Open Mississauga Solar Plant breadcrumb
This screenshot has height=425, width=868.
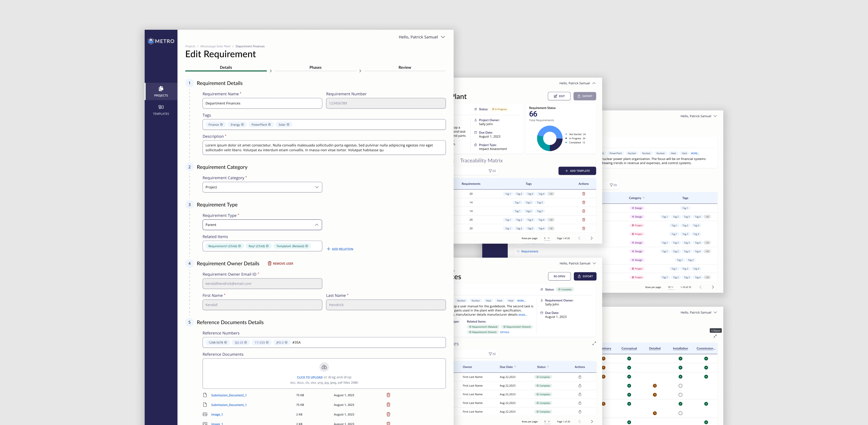[215, 46]
